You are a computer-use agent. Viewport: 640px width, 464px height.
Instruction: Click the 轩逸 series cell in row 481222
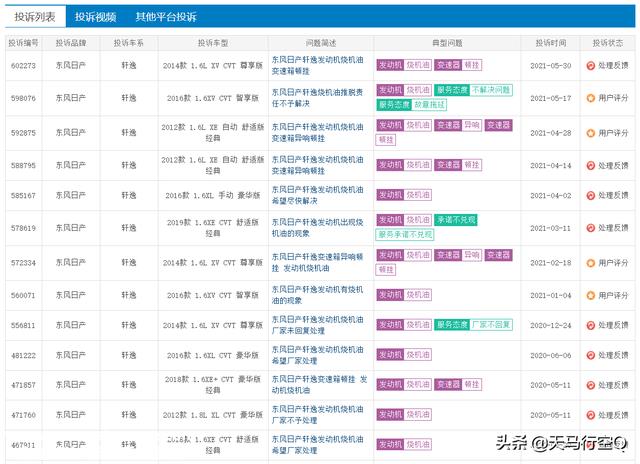point(129,355)
